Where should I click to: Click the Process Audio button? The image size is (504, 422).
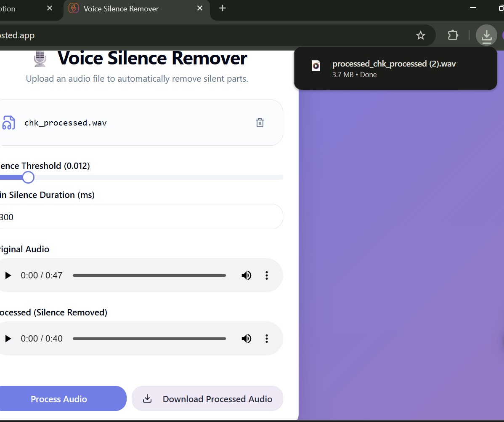(x=59, y=399)
